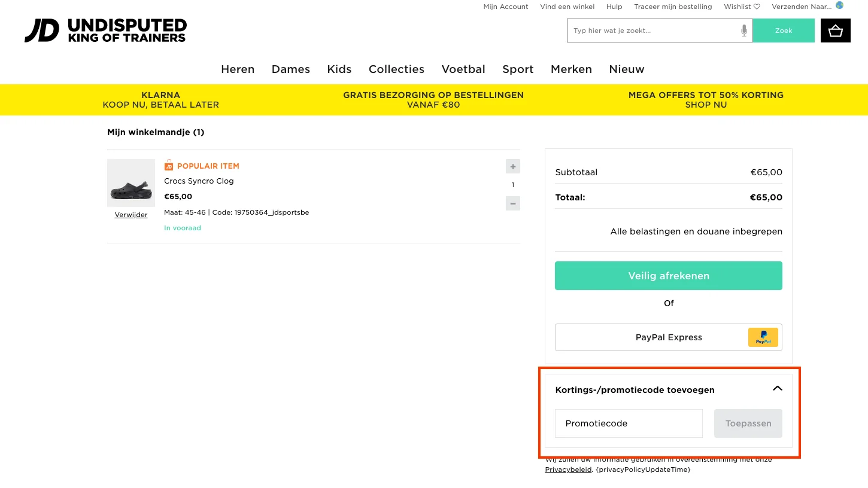Open the Merken menu
This screenshot has width=868, height=488.
(x=571, y=69)
